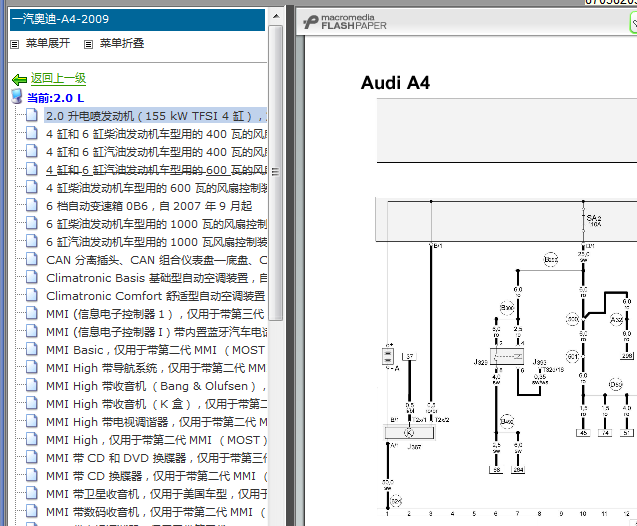This screenshot has height=526, width=637.
Task: Click page icon of MMI 带 CD 换碟器 row
Action: tap(32, 475)
